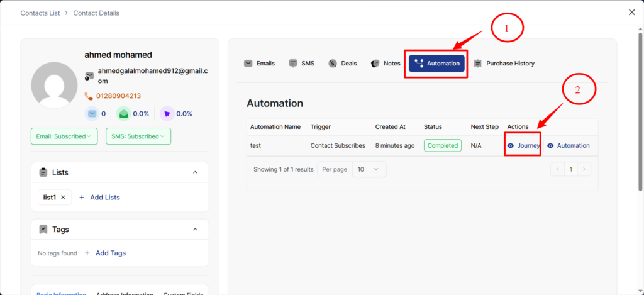644x295 pixels.
Task: Click the email open rate icon
Action: tap(124, 114)
